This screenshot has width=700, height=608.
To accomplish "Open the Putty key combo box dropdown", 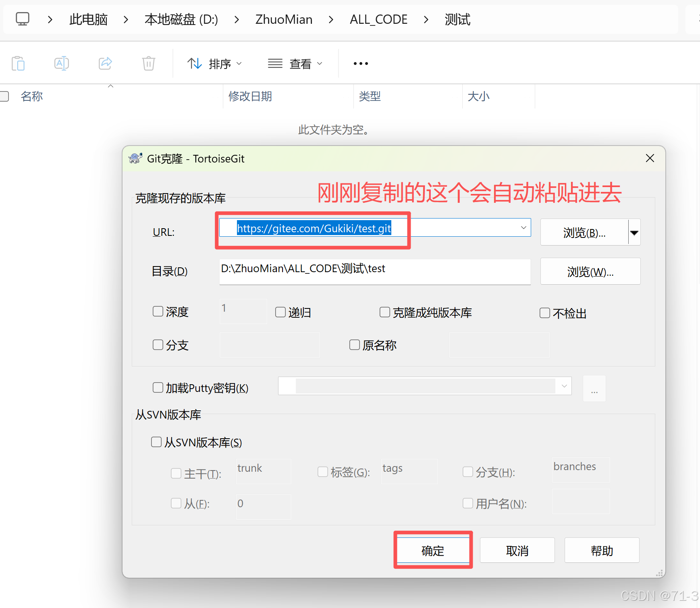I will coord(564,386).
